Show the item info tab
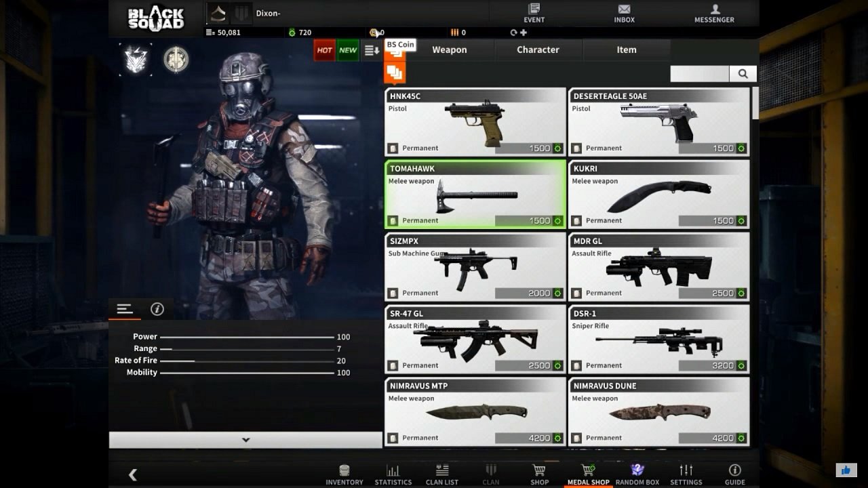The height and width of the screenshot is (488, 868). [x=157, y=309]
